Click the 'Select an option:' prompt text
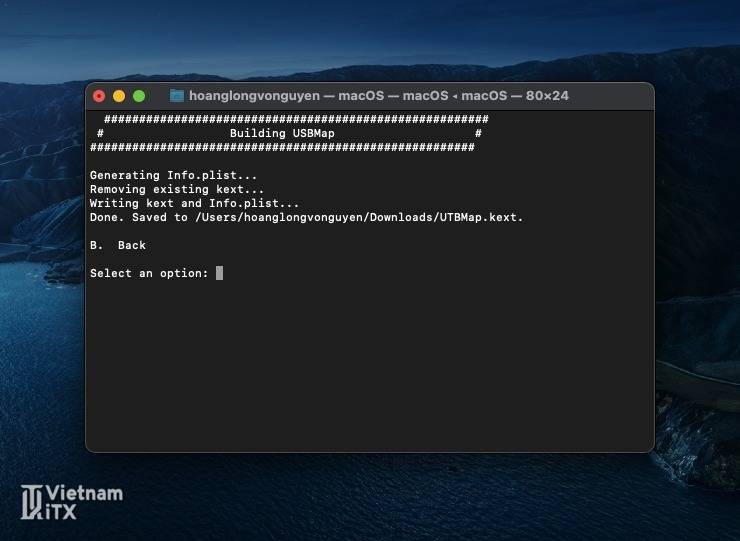The height and width of the screenshot is (541, 740). [148, 273]
